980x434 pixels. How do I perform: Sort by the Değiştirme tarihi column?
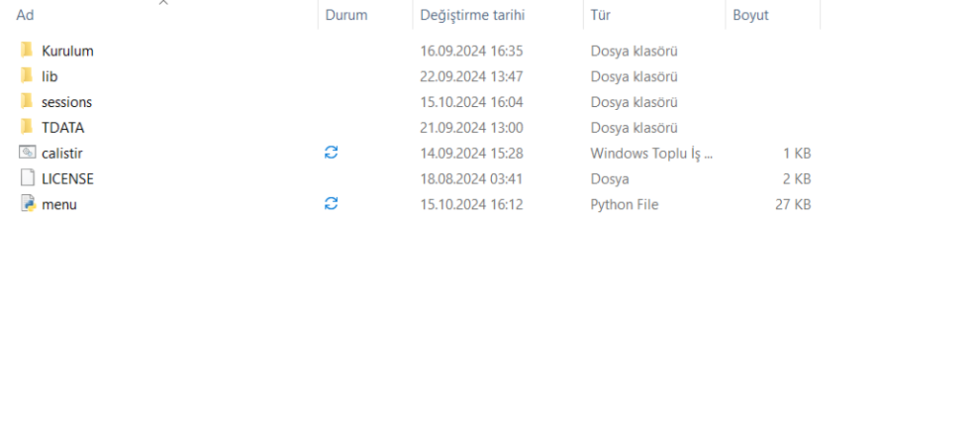473,15
